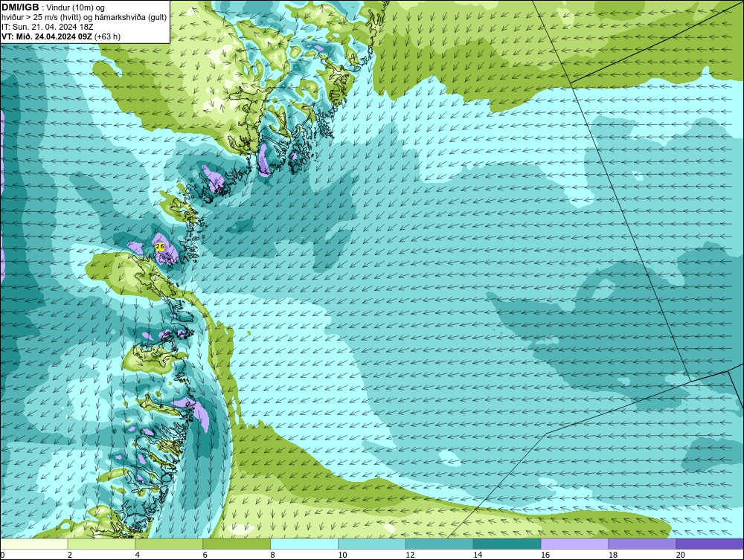Click the legend scale label 16
This screenshot has width=744, height=560.
tap(545, 555)
